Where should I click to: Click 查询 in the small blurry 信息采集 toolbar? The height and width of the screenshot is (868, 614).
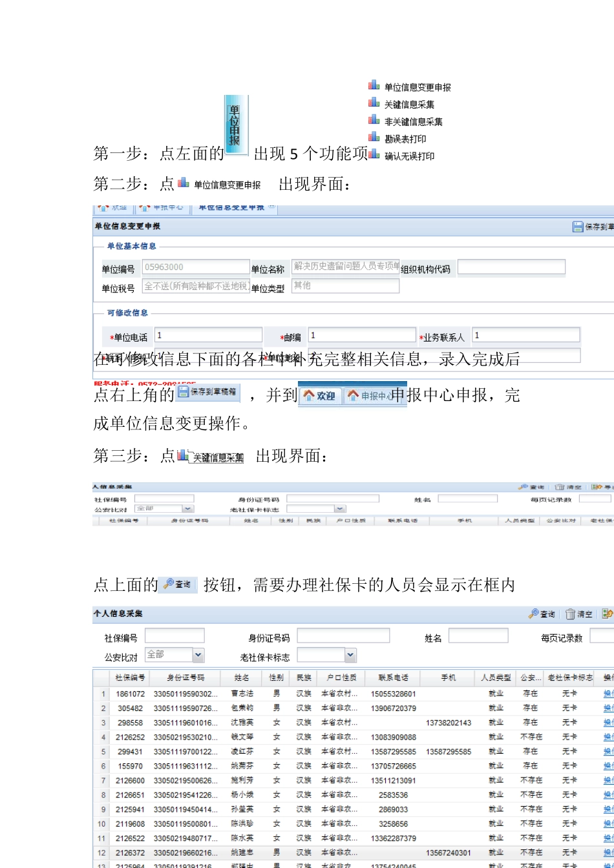531,487
